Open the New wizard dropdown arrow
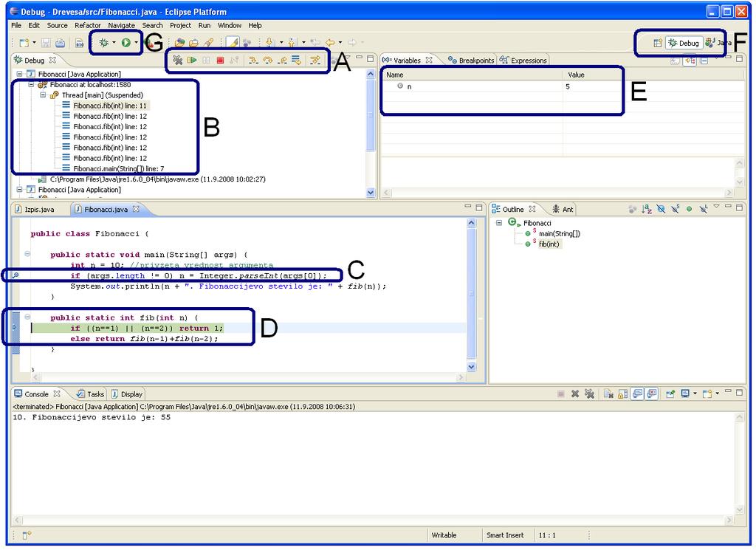The image size is (756, 550). [34, 43]
